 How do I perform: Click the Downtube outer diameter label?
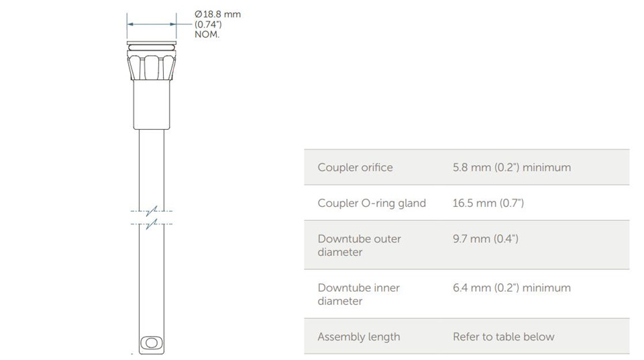(360, 245)
